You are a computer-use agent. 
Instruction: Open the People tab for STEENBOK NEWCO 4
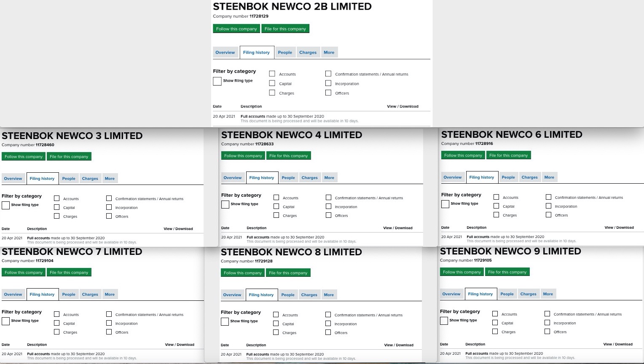[x=288, y=177]
